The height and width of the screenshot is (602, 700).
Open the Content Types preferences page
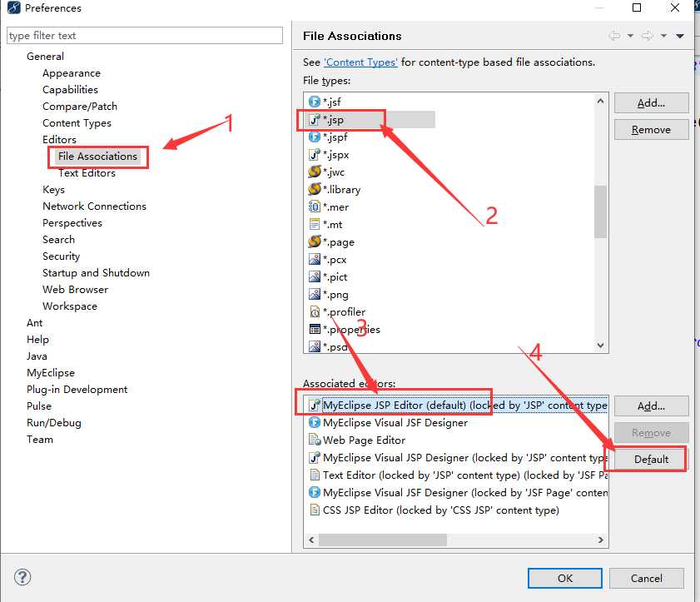(x=77, y=122)
